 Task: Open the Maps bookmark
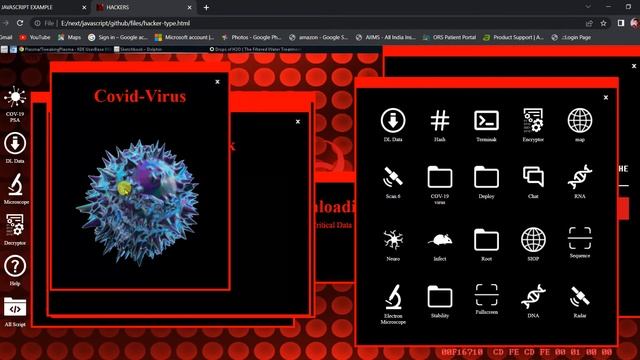pos(69,37)
